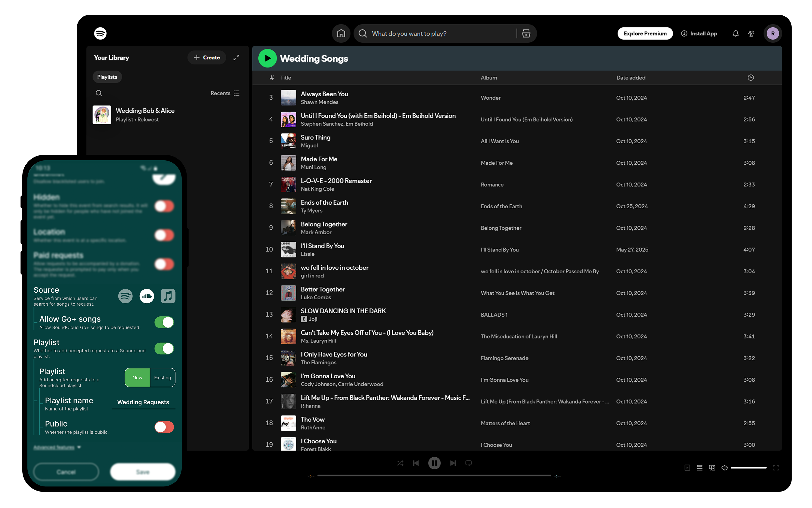Sort by Date added column header
Viewport: 812px width, 508px height.
click(631, 78)
